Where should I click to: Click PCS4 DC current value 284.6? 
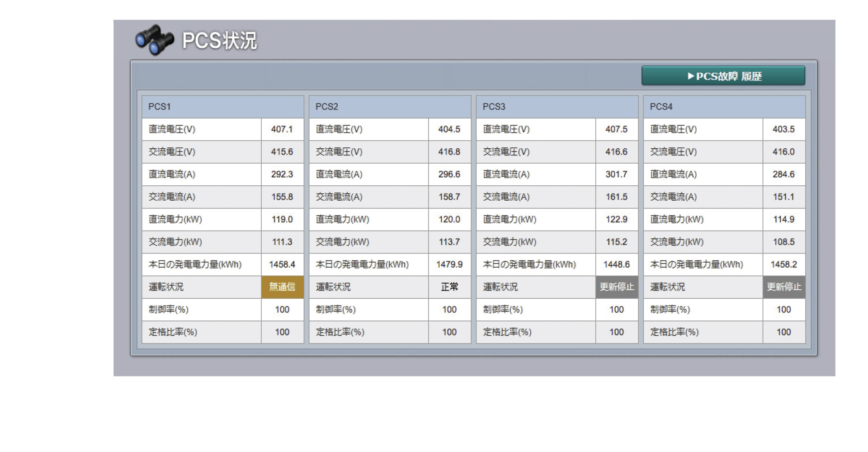[x=784, y=174]
